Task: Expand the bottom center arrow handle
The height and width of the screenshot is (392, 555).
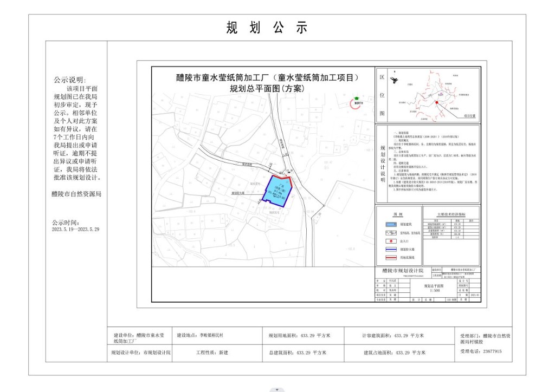Action: point(277,389)
